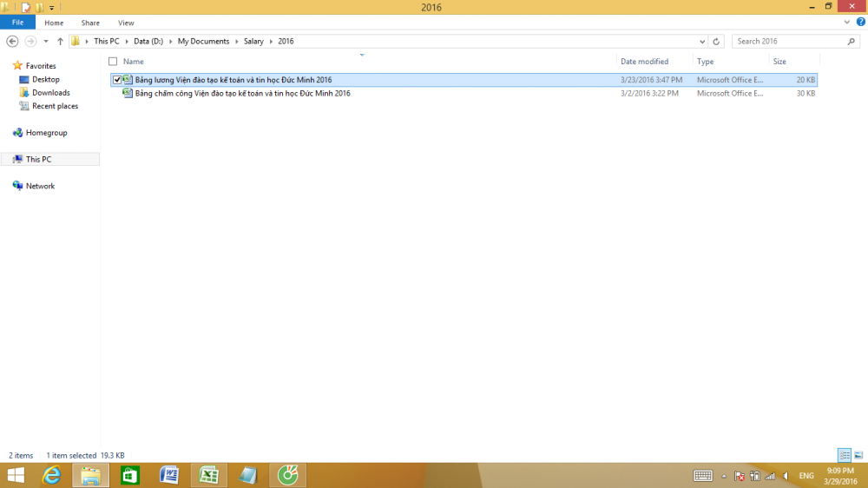Click the Back navigation arrow
The image size is (868, 488).
tap(12, 41)
